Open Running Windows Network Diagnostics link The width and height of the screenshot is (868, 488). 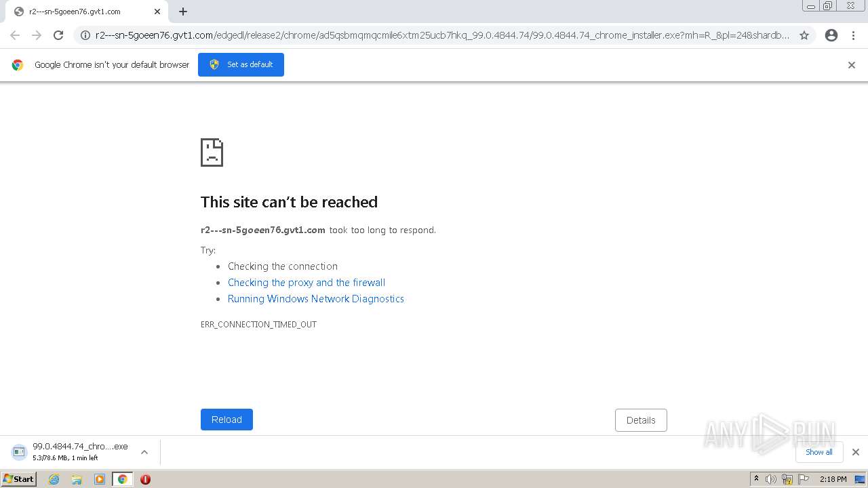click(x=316, y=299)
